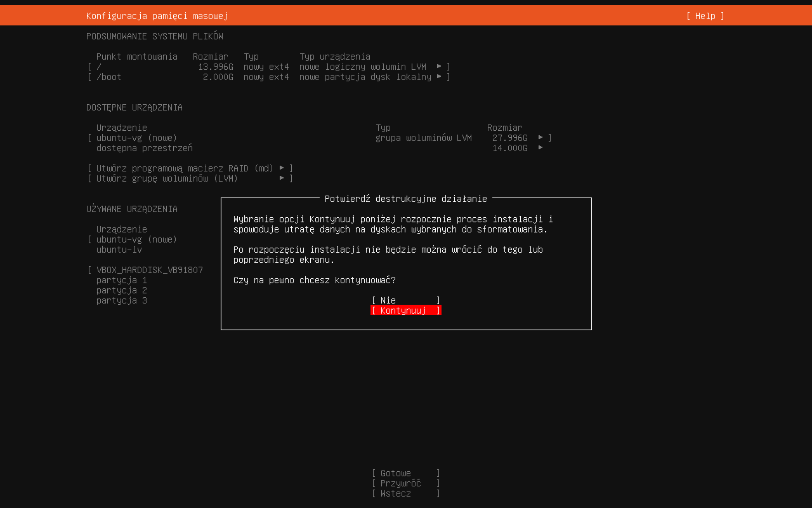The height and width of the screenshot is (508, 812).
Task: Select ubuntu-vg (nowe) in used devices
Action: 136,239
